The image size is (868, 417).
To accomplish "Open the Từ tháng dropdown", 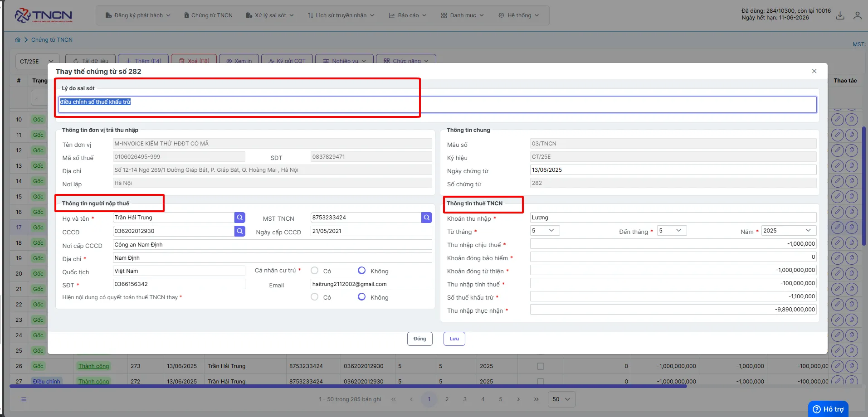I will pyautogui.click(x=545, y=231).
